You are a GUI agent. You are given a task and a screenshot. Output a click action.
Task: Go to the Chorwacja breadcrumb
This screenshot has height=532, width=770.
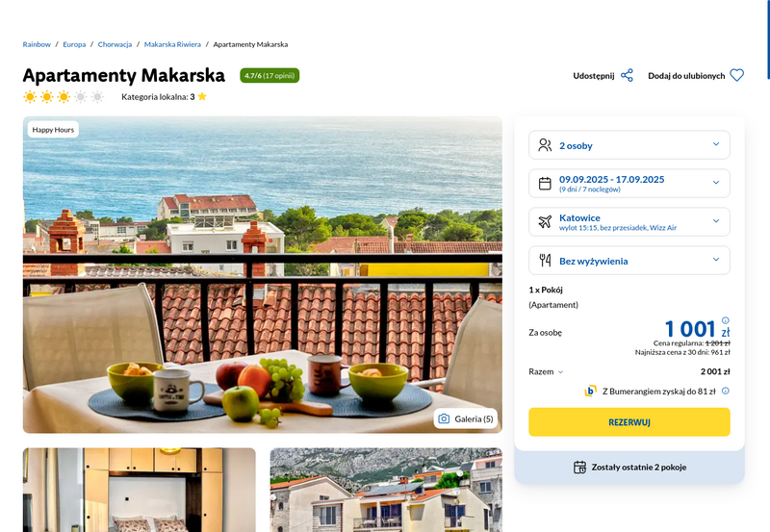[115, 44]
